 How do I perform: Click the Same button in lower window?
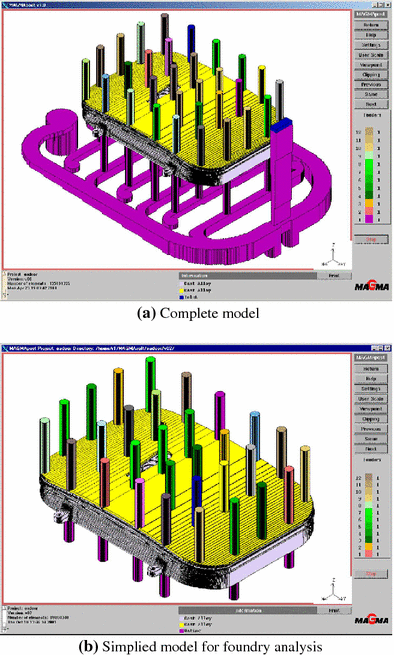tap(371, 439)
